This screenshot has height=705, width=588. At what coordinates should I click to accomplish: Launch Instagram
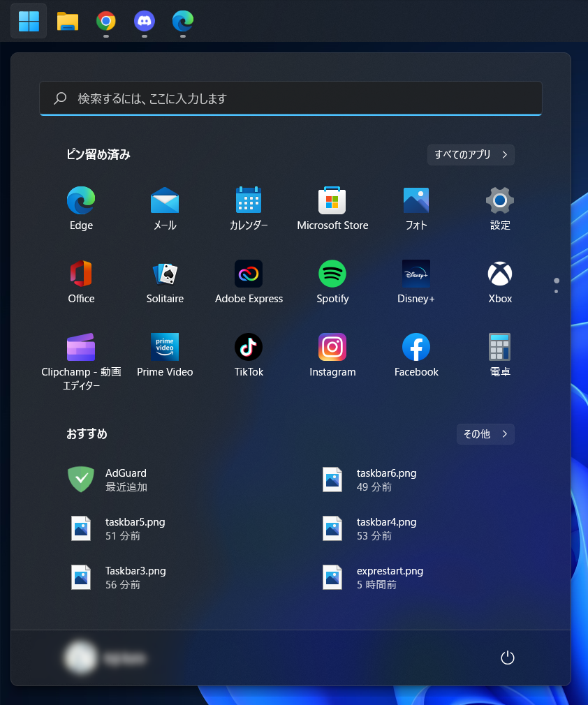pyautogui.click(x=332, y=355)
